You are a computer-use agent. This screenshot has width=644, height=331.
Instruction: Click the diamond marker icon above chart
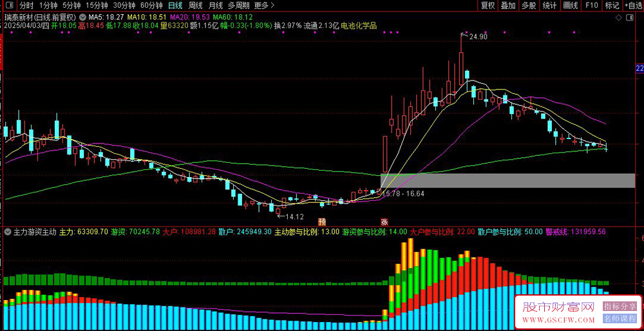tap(618, 17)
